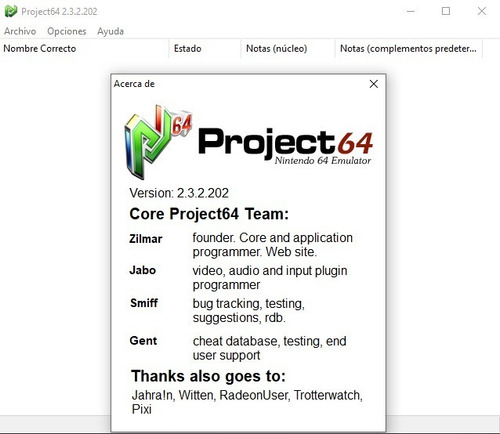
Task: Click Notas (complementos predeter... column header
Action: 409,49
